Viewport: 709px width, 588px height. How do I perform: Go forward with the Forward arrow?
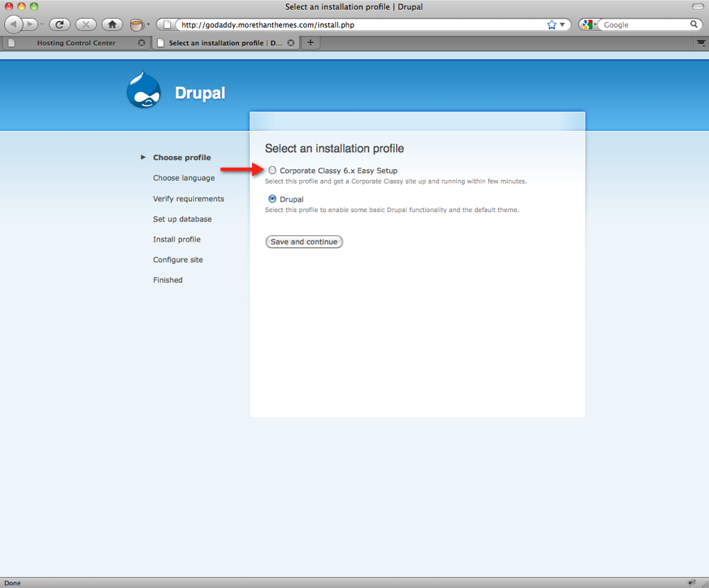[x=30, y=24]
